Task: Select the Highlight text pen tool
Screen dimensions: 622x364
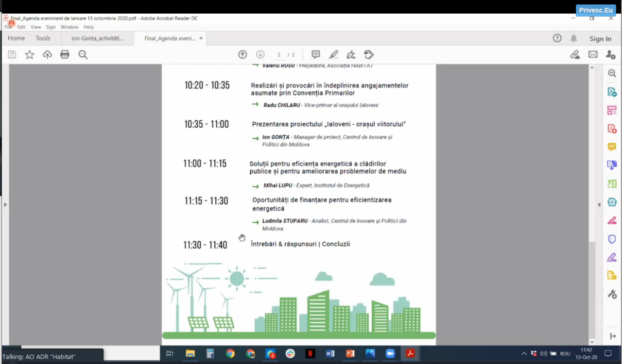Action: click(x=333, y=55)
